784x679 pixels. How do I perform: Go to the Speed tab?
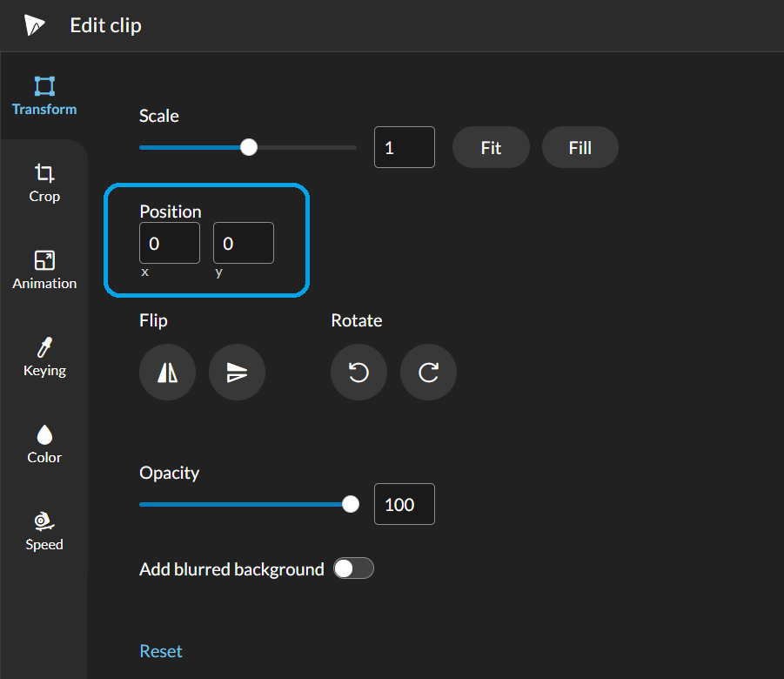(x=44, y=531)
